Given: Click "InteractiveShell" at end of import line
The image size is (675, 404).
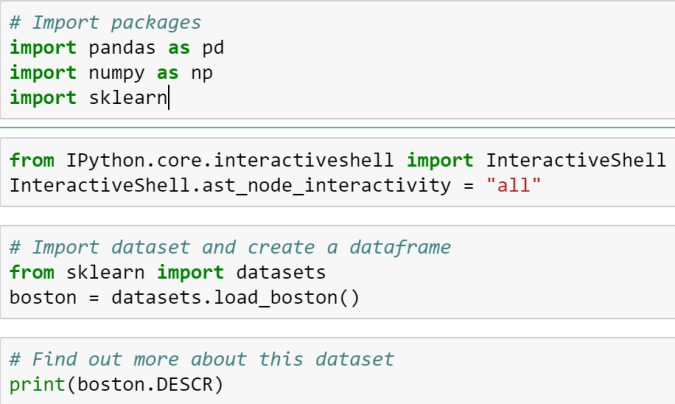Looking at the screenshot, I should (576, 160).
